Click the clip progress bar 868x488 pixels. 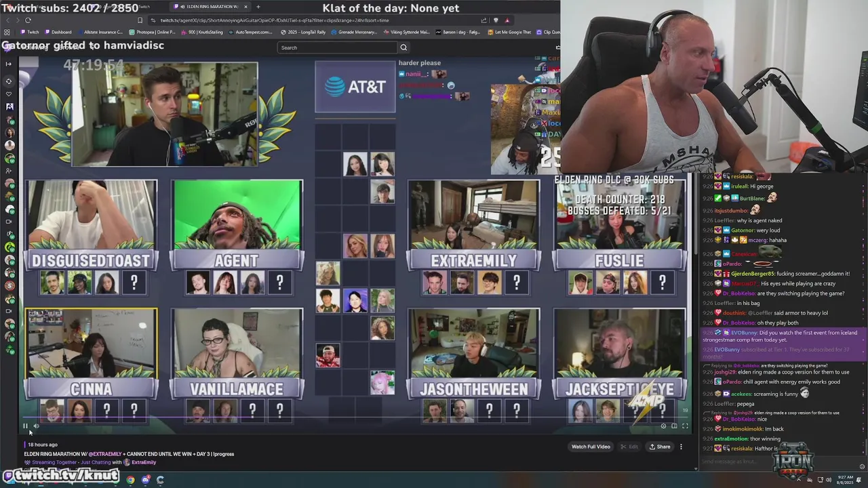tap(355, 418)
